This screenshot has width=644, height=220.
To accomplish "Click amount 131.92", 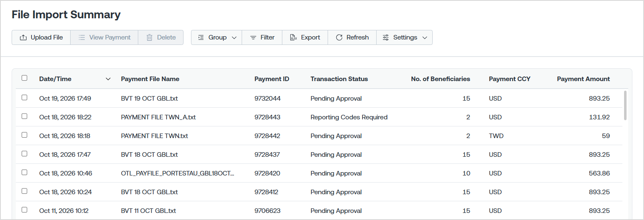I will [x=600, y=117].
